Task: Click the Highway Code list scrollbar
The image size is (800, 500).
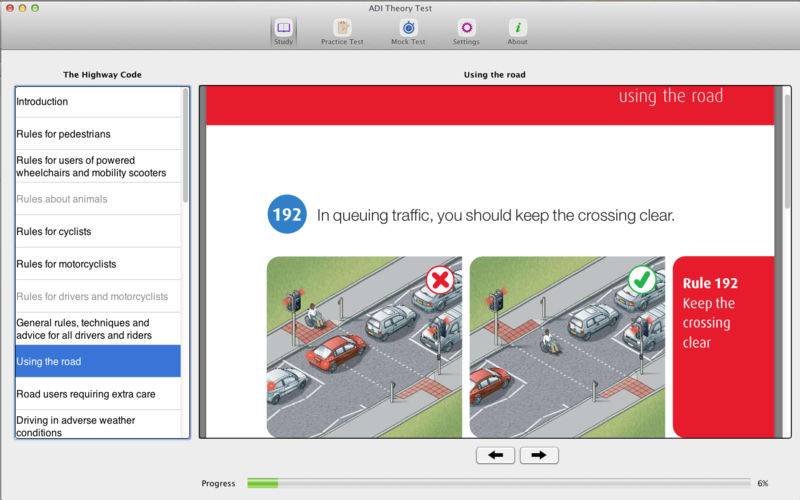Action: pos(185,146)
